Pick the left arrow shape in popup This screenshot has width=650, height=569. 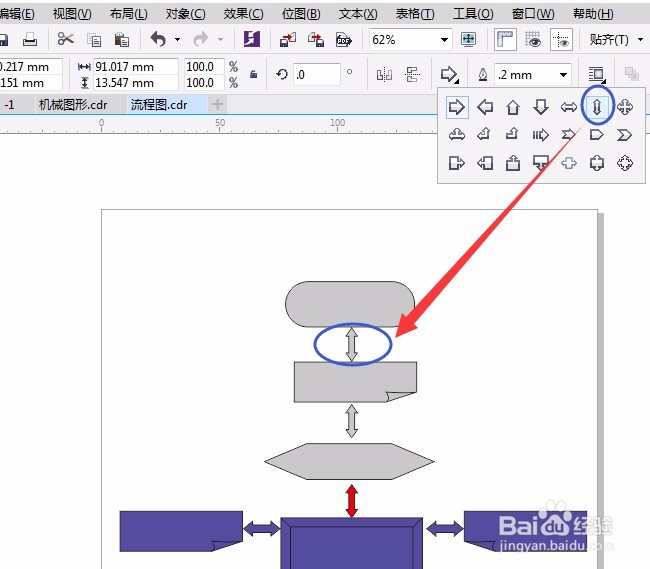[x=485, y=107]
